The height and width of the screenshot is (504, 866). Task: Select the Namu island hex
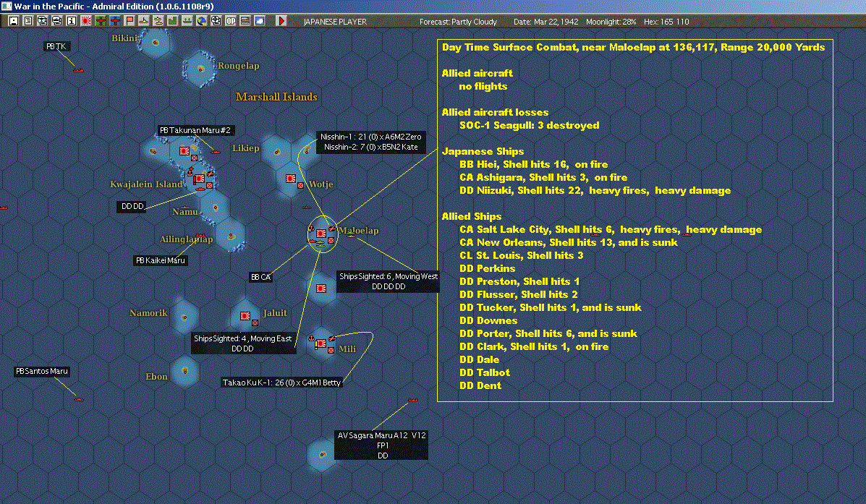(x=215, y=208)
